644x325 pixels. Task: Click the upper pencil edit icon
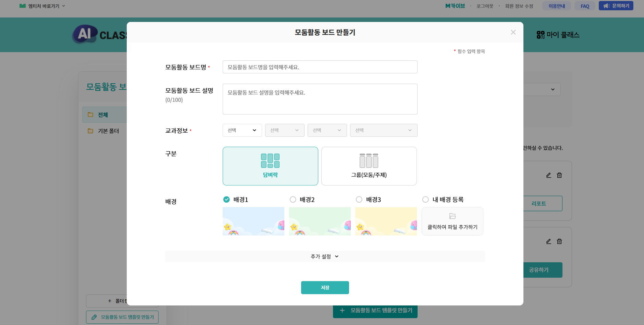click(548, 175)
